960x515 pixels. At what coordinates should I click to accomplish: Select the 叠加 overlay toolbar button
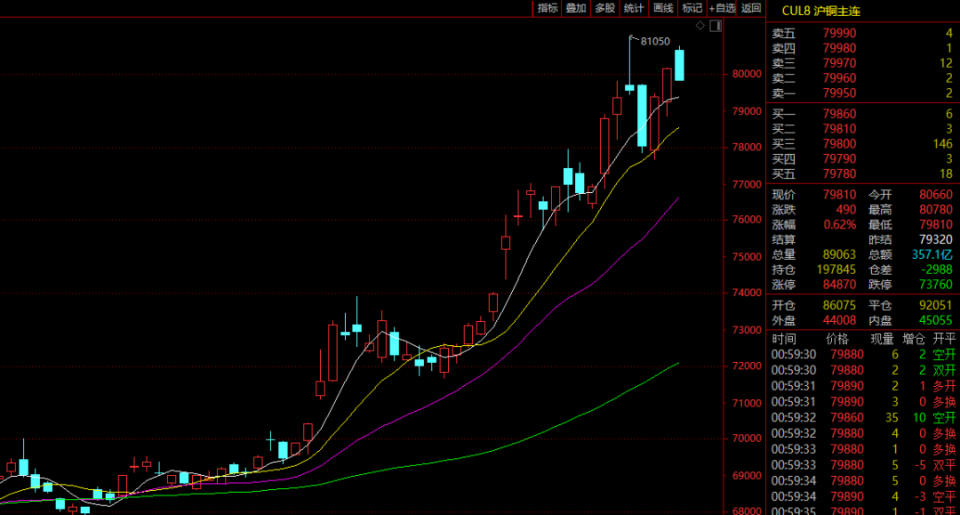(x=576, y=8)
